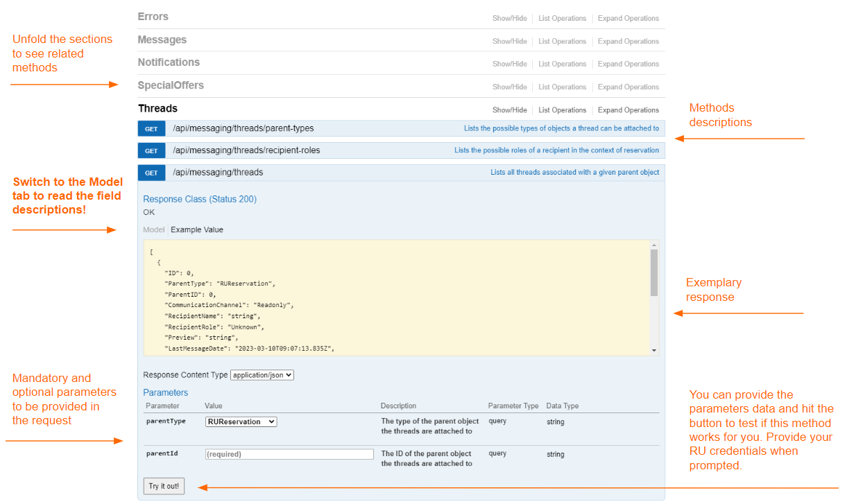Image resolution: width=847 pixels, height=504 pixels.
Task: Open Response Content Type dropdown
Action: pyautogui.click(x=262, y=375)
